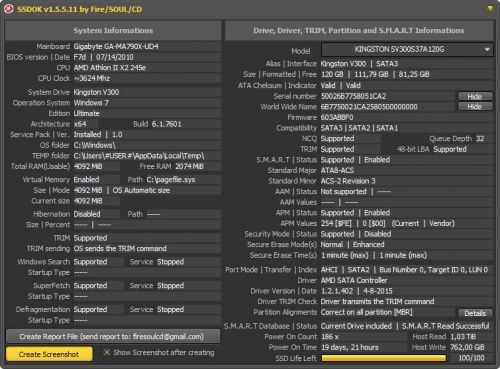Select KINGSTON SV300S37A120G model combo box
500x369 pixels.
coord(407,50)
